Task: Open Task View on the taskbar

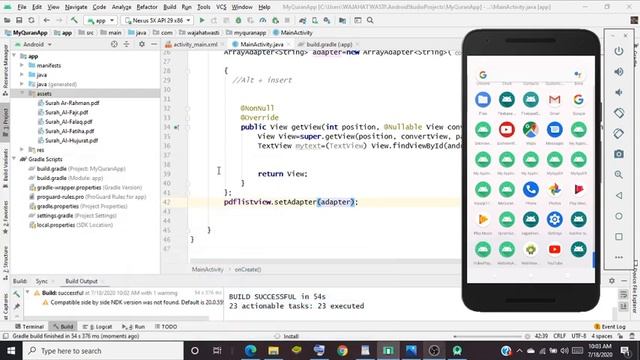Action: (217, 351)
